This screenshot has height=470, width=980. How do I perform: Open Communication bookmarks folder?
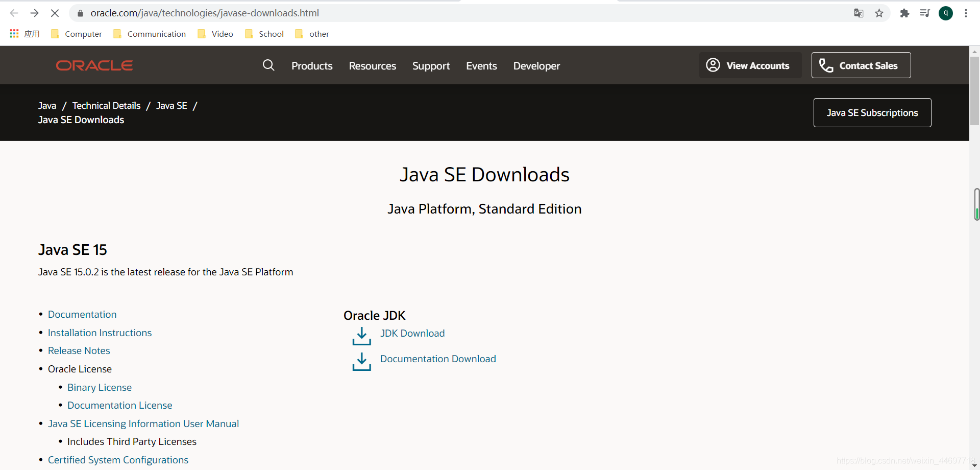[150, 34]
